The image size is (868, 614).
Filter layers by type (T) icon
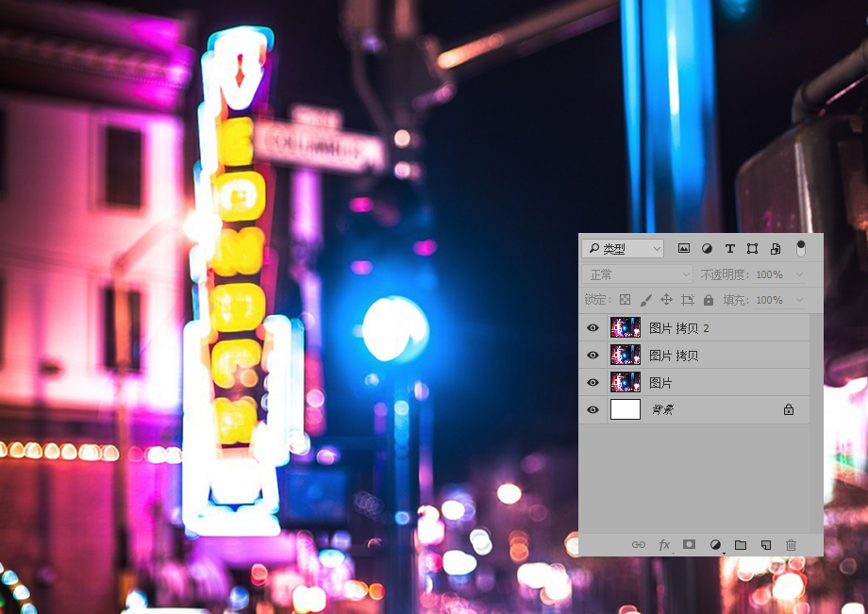[x=729, y=249]
